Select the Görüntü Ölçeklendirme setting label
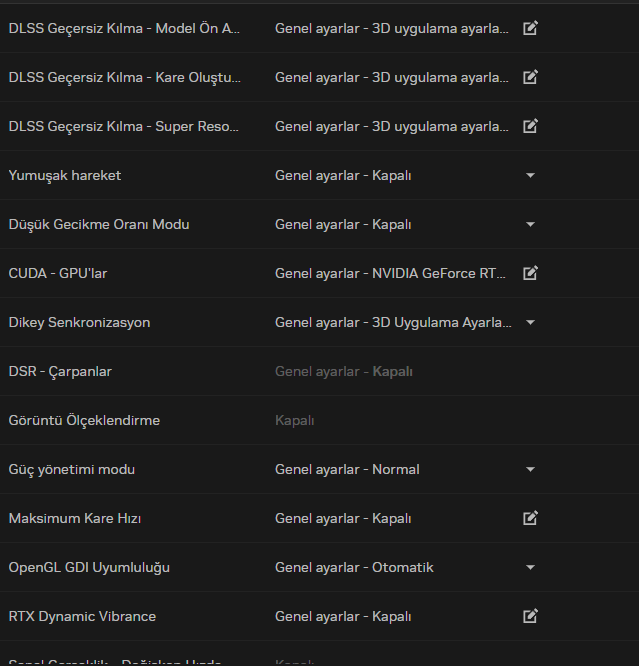Screen dimensions: 639x666 [x=84, y=420]
